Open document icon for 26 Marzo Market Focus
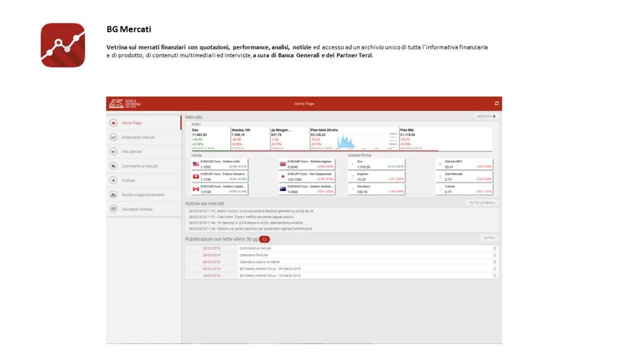Image resolution: width=644 pixels, height=362 pixels. [494, 269]
